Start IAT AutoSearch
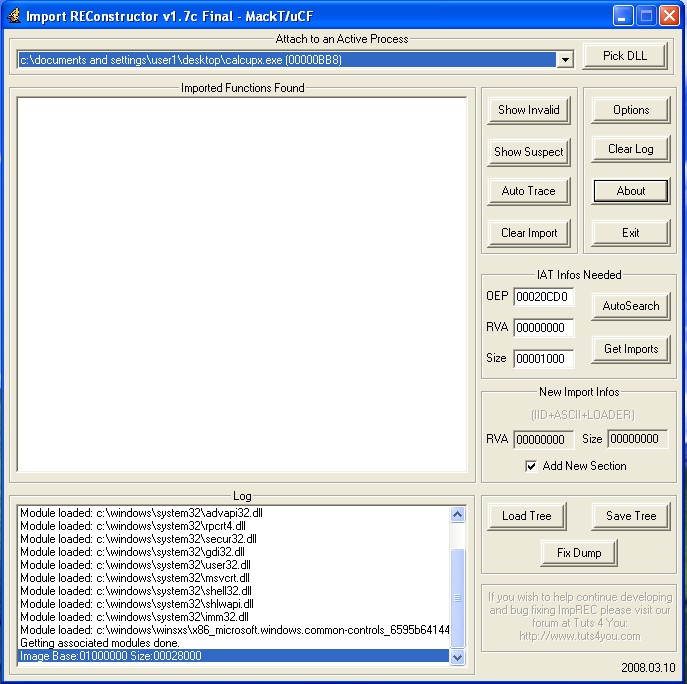The width and height of the screenshot is (687, 684). 630,306
